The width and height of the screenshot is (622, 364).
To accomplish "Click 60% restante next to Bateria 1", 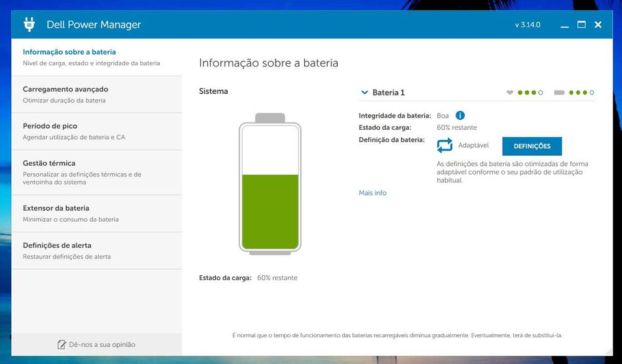I will coord(457,127).
